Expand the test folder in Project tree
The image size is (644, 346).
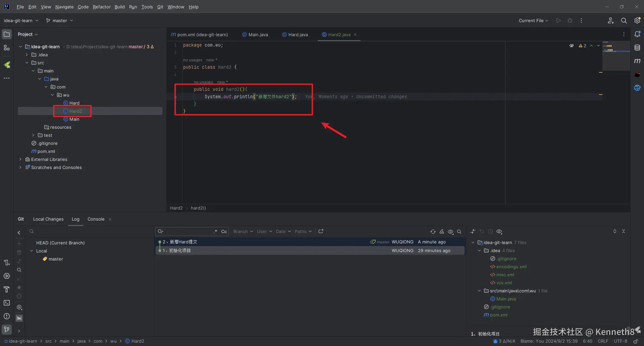(33, 135)
